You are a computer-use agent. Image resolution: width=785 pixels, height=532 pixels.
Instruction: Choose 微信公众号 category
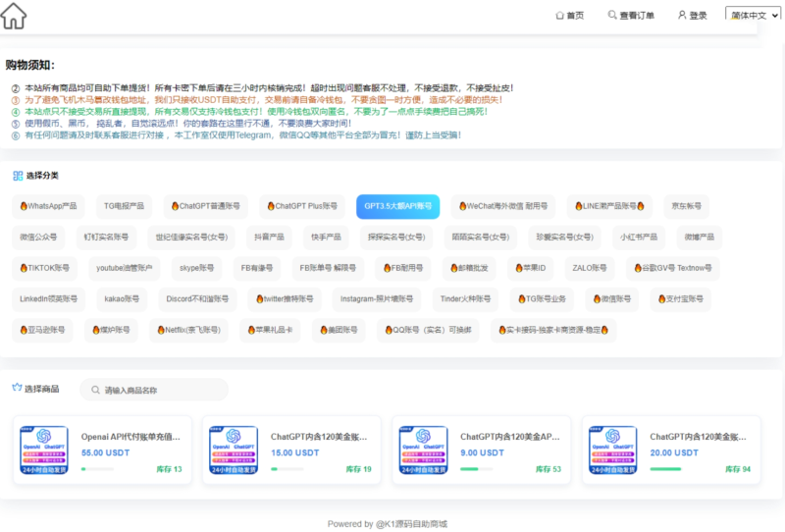pos(38,238)
